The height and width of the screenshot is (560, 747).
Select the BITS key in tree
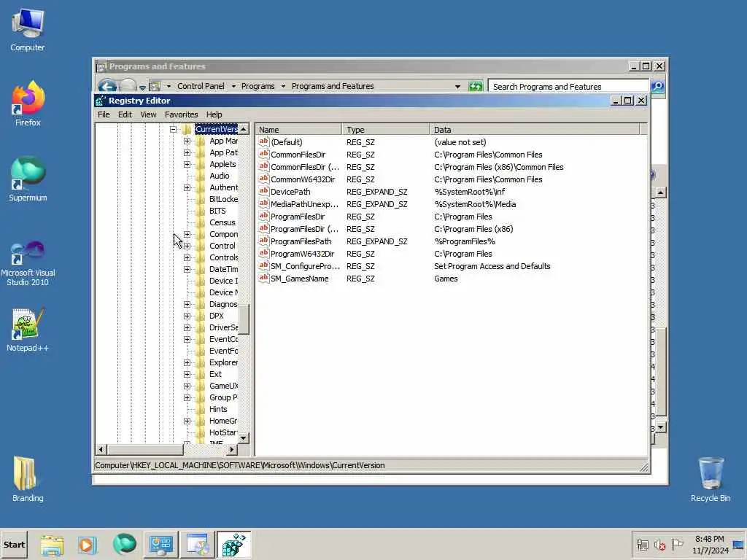pos(217,211)
